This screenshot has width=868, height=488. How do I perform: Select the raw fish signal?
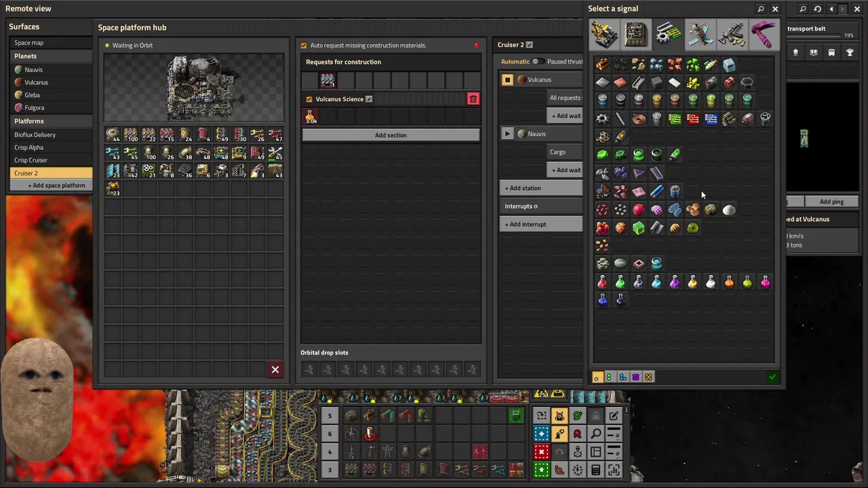click(x=711, y=64)
